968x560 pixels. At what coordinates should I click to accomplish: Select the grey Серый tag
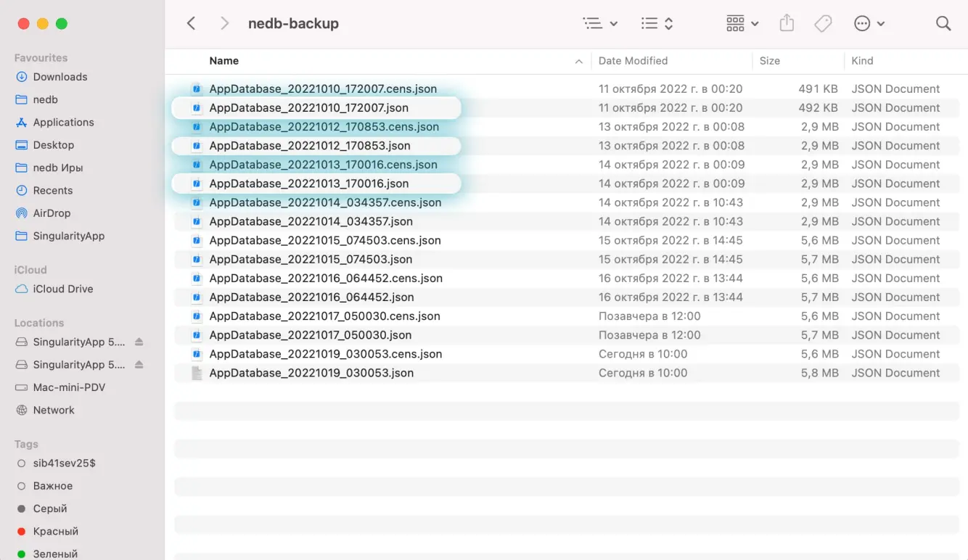click(50, 508)
